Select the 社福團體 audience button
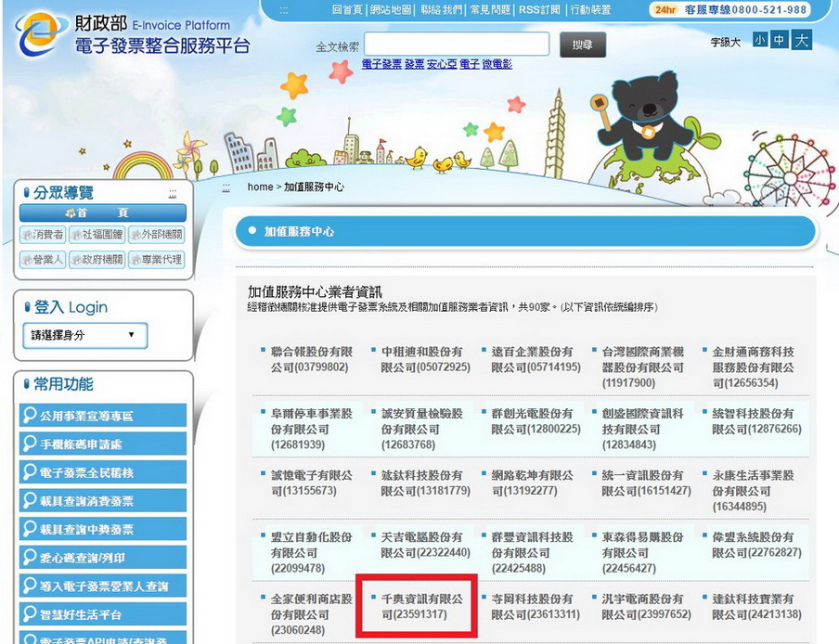 click(x=97, y=234)
